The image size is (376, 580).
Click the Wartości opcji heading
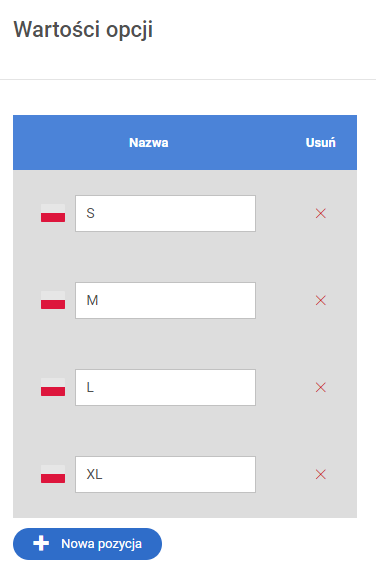83,30
